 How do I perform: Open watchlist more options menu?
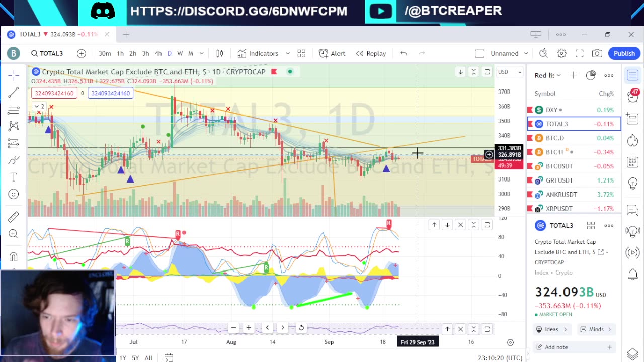point(609,75)
